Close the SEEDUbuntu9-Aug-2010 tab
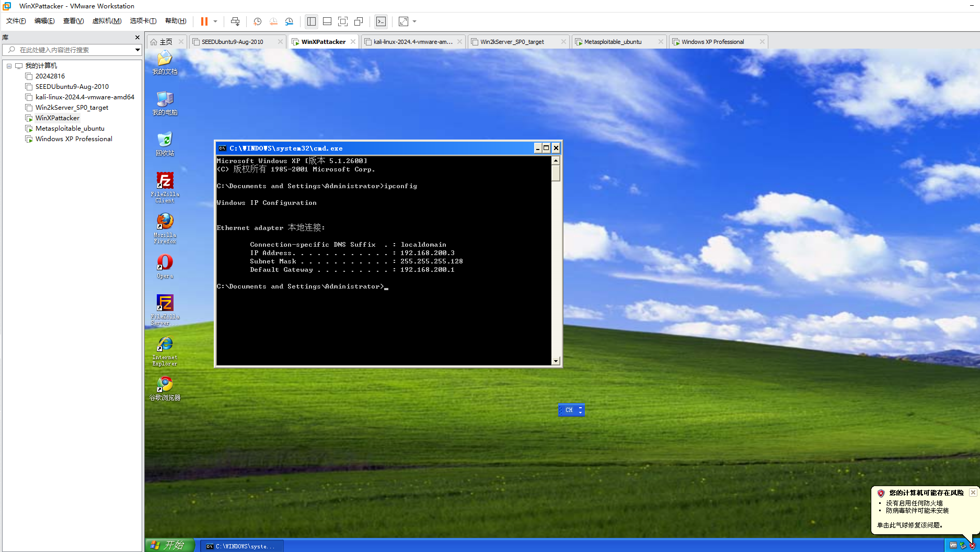 point(280,42)
